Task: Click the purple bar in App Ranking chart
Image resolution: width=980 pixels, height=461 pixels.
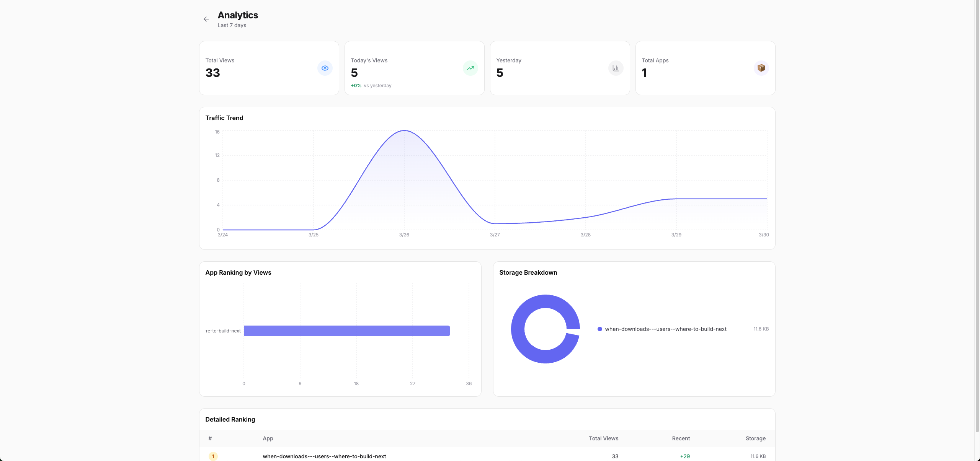Action: [346, 331]
